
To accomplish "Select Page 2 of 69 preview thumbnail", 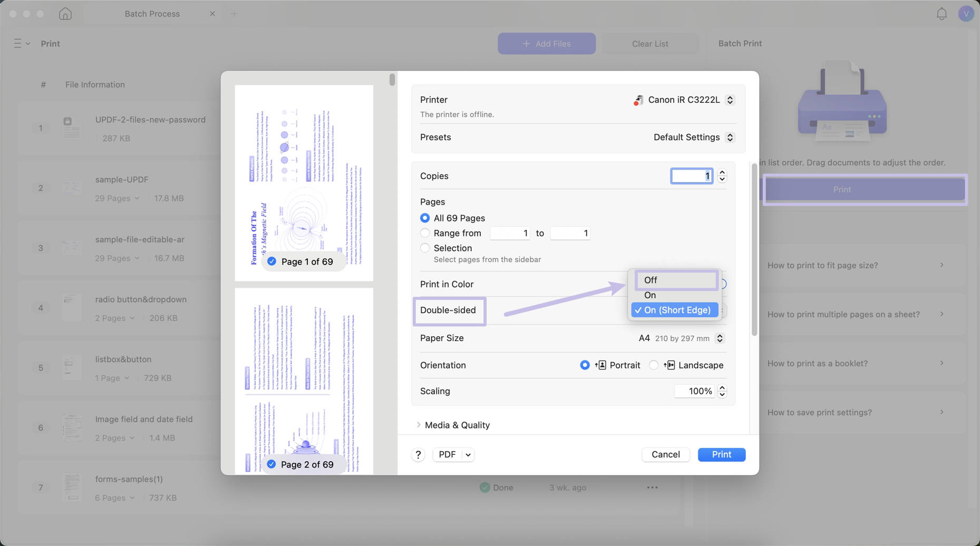I will pyautogui.click(x=304, y=381).
